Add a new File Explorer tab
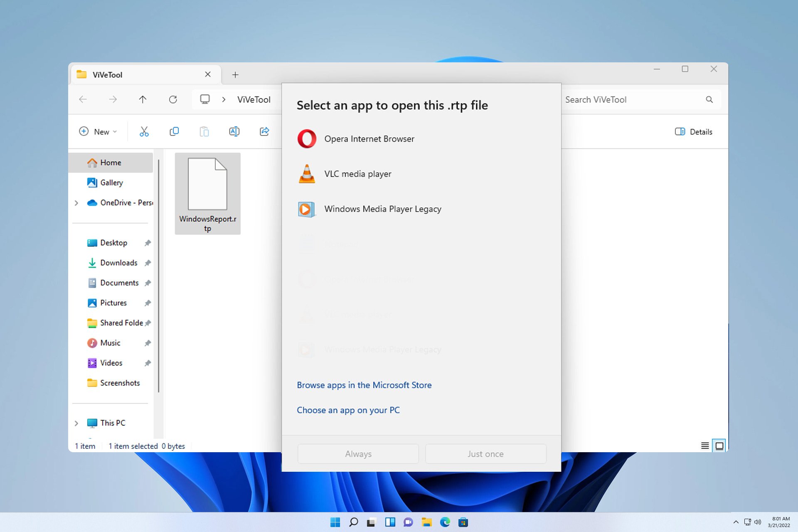798x532 pixels. pyautogui.click(x=235, y=75)
